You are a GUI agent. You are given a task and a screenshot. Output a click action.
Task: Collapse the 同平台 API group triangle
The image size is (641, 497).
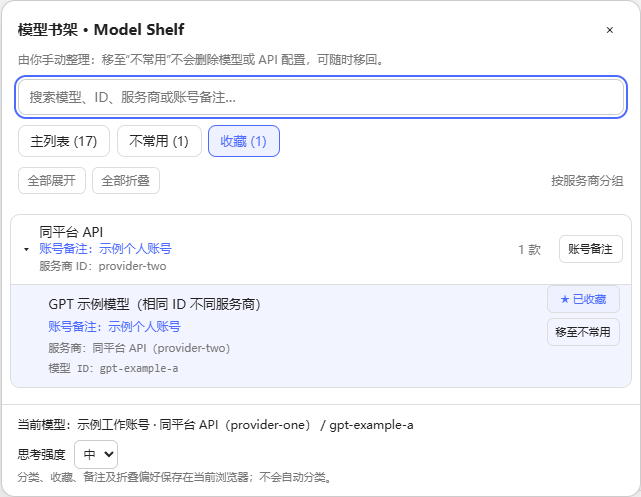27,249
